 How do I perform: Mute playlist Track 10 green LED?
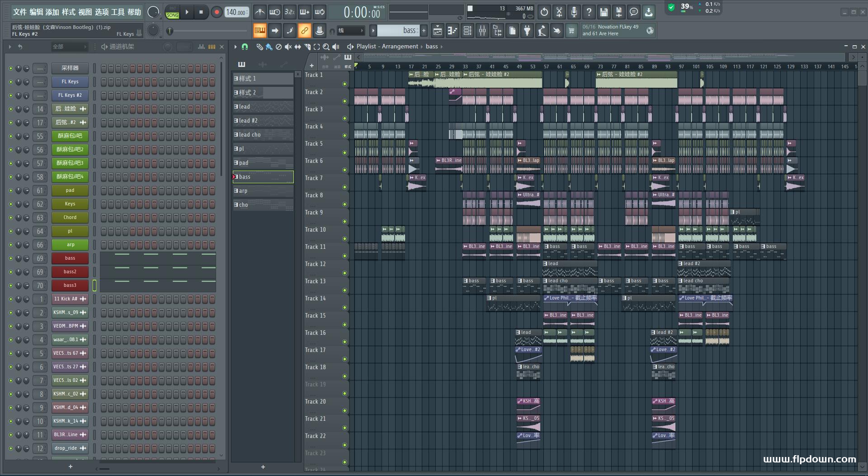click(344, 239)
